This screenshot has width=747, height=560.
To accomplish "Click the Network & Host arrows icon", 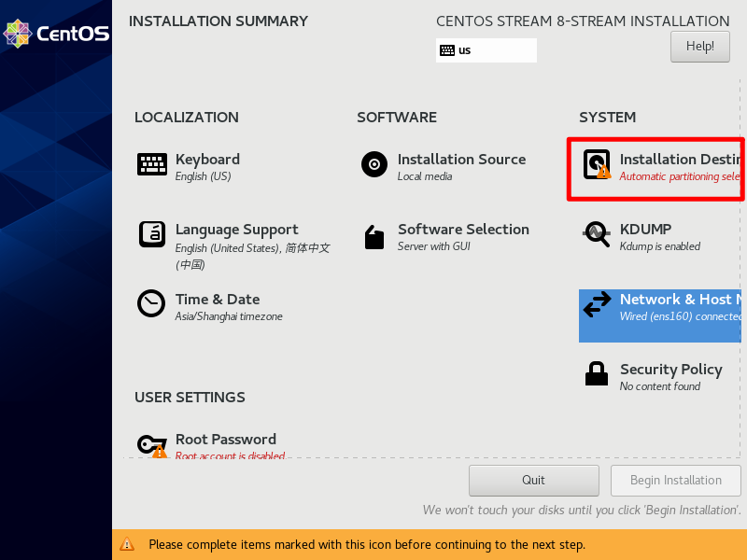I will pyautogui.click(x=597, y=304).
